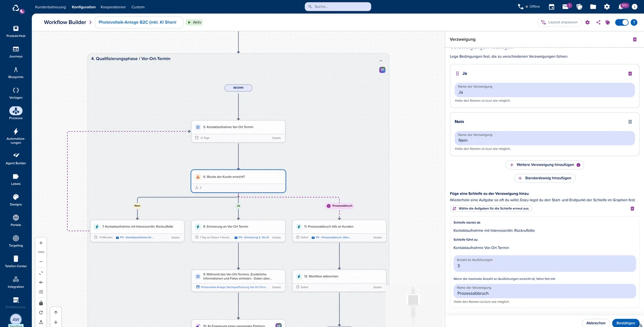Download the workflow via the export icon
This screenshot has height=327, width=644.
(x=41, y=322)
